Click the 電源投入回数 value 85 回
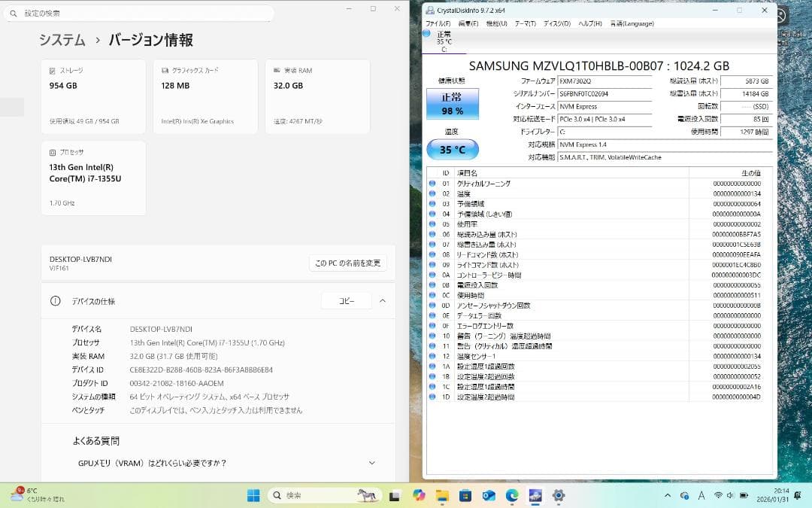The height and width of the screenshot is (508, 812). (746, 119)
